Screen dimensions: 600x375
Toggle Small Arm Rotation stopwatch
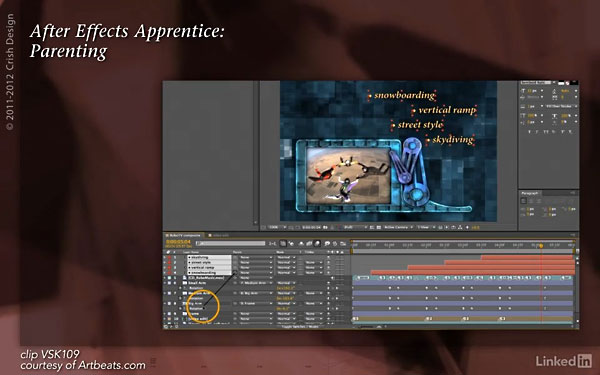[x=185, y=288]
